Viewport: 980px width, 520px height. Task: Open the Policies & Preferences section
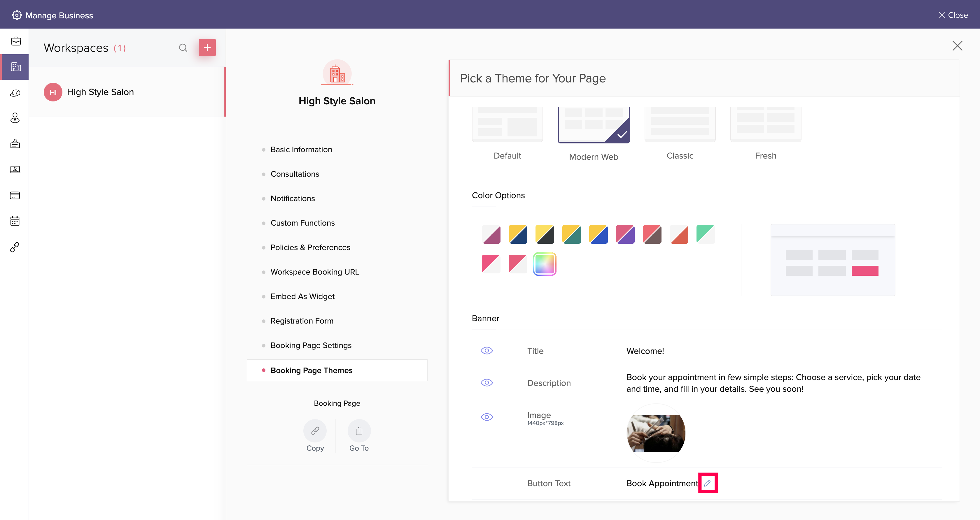(310, 247)
